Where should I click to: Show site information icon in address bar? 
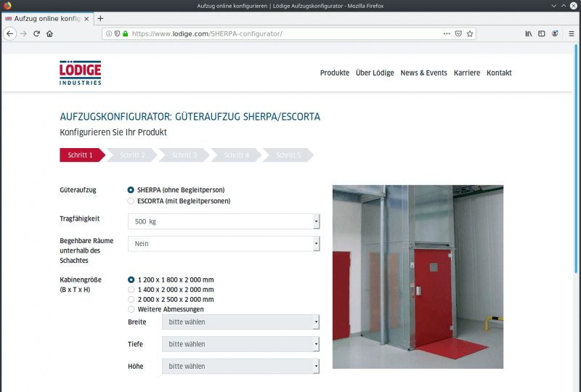109,33
